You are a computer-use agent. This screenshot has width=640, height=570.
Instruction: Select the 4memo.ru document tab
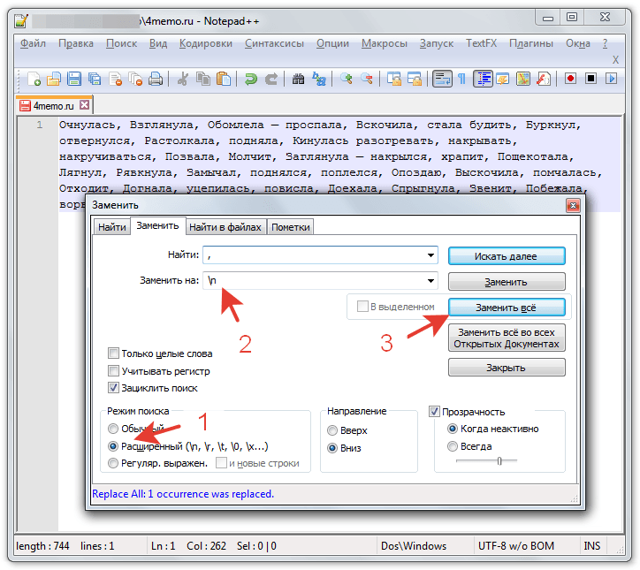54,106
